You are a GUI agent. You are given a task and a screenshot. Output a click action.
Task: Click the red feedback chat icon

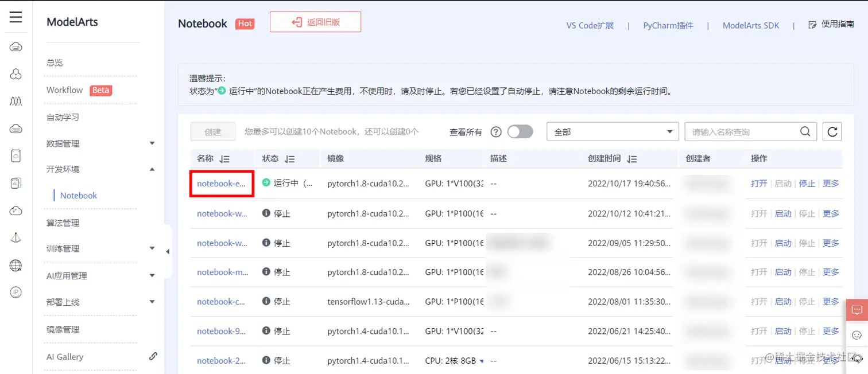click(857, 310)
